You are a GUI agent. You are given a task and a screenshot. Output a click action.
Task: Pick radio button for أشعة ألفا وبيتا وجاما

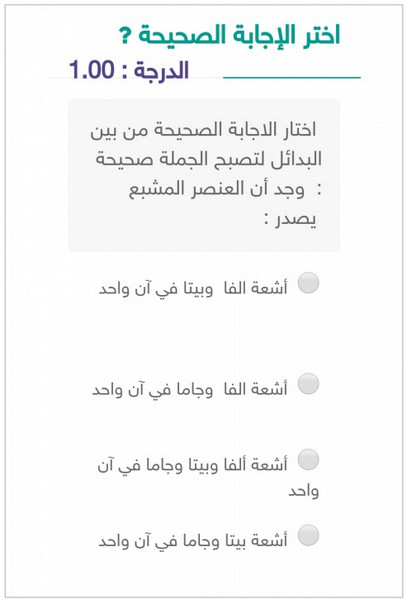click(308, 460)
